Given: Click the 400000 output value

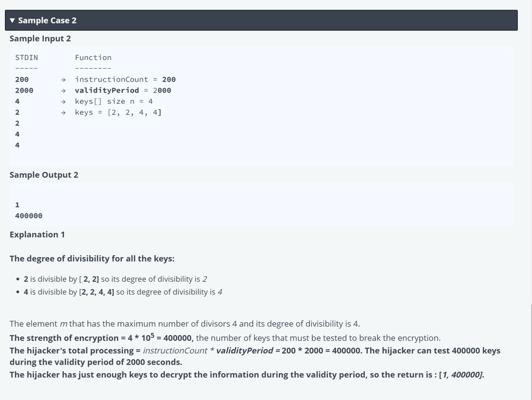Looking at the screenshot, I should point(29,216).
